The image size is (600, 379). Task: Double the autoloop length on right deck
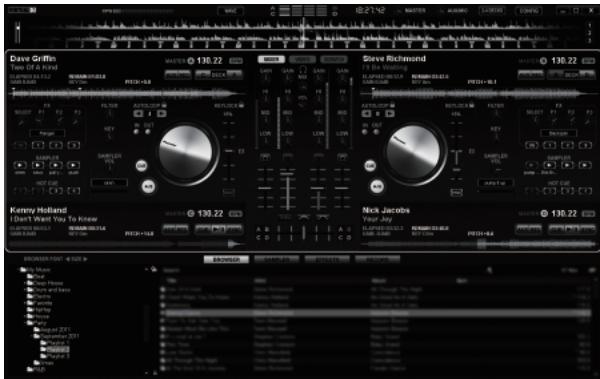[x=390, y=114]
